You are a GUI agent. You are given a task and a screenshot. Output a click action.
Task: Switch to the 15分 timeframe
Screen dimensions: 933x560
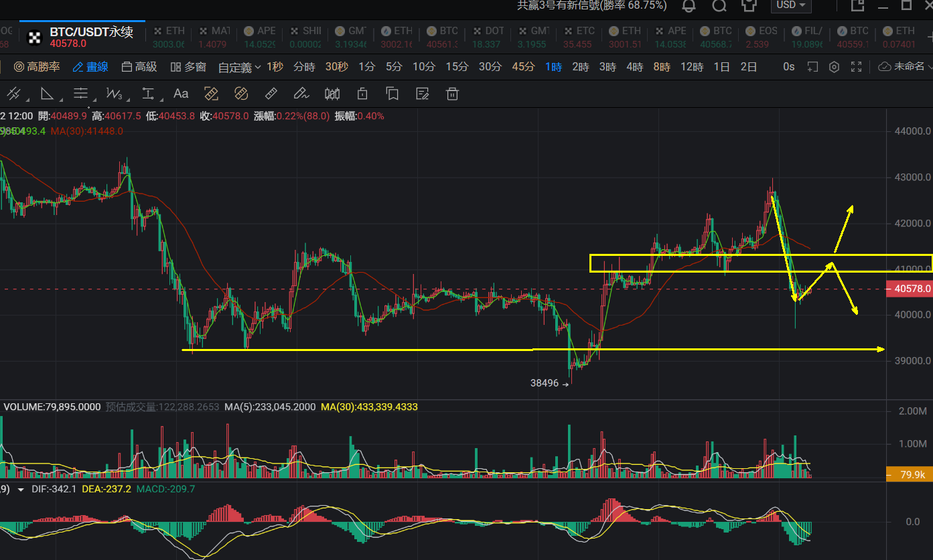coord(457,67)
